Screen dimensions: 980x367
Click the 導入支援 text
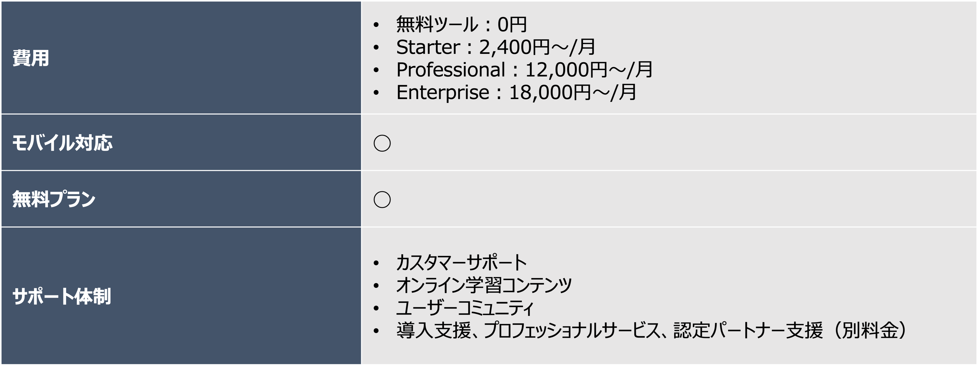(434, 330)
